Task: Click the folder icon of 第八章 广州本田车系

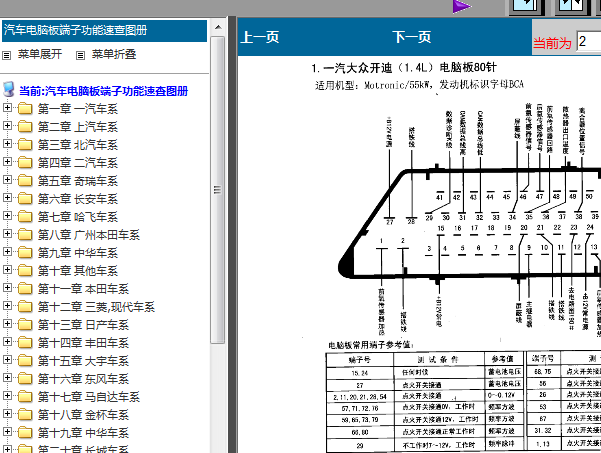Action: pos(25,235)
